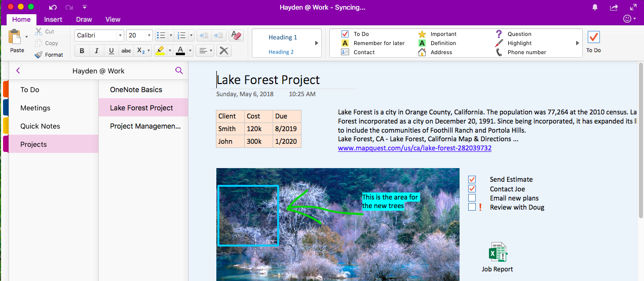
Task: Open the mapquest.com Lake Forest link
Action: pos(414,148)
